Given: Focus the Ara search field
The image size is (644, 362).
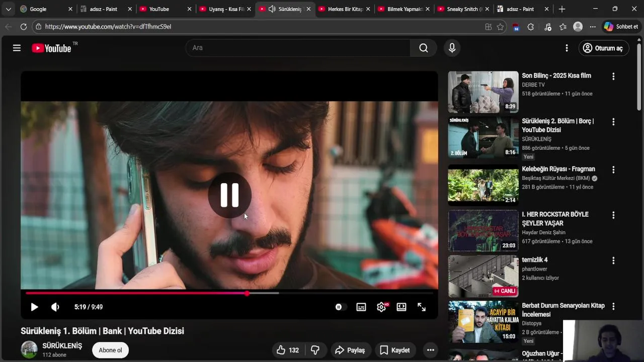Looking at the screenshot, I should (298, 48).
